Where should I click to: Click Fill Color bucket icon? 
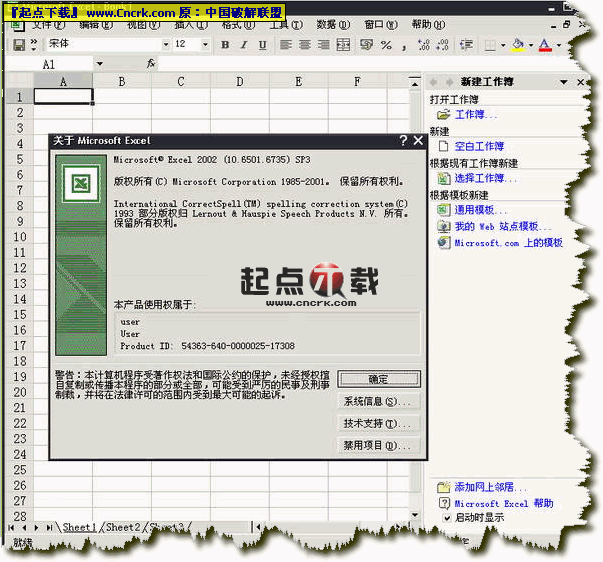click(518, 45)
